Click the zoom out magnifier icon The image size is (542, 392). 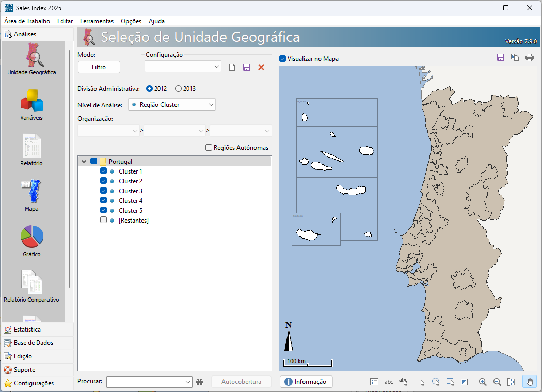[497, 382]
